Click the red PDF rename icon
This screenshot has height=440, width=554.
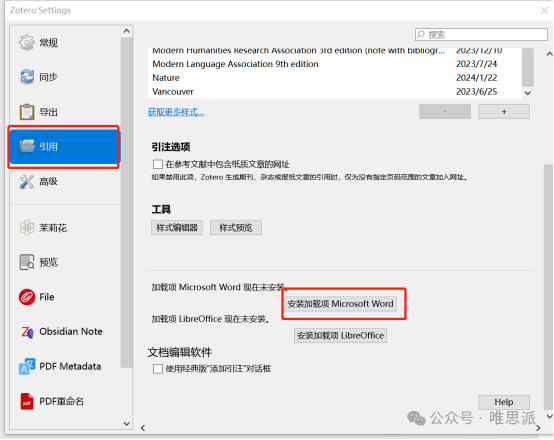27,401
